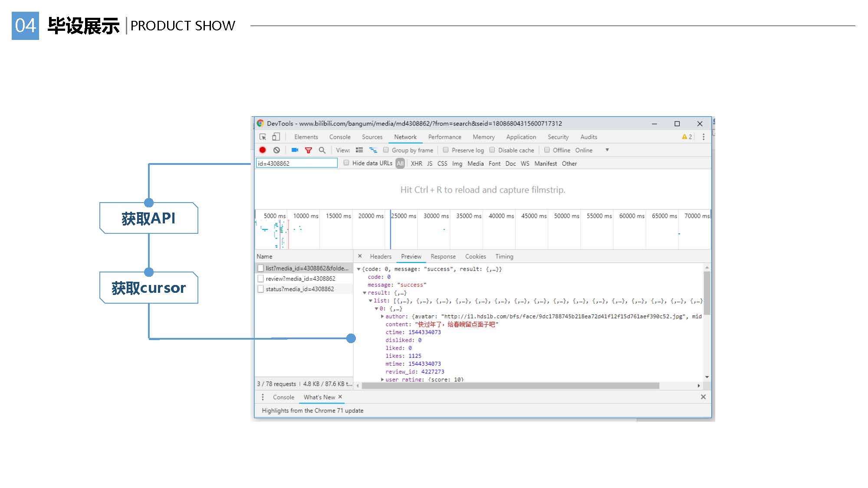
Task: Click the red filter funnel icon
Action: [309, 150]
